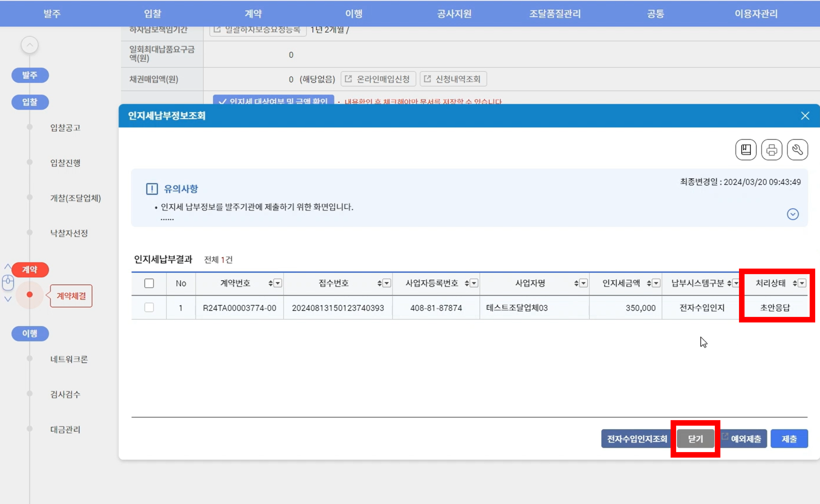Go to 낙찰자선정 in the sidebar

pos(69,233)
